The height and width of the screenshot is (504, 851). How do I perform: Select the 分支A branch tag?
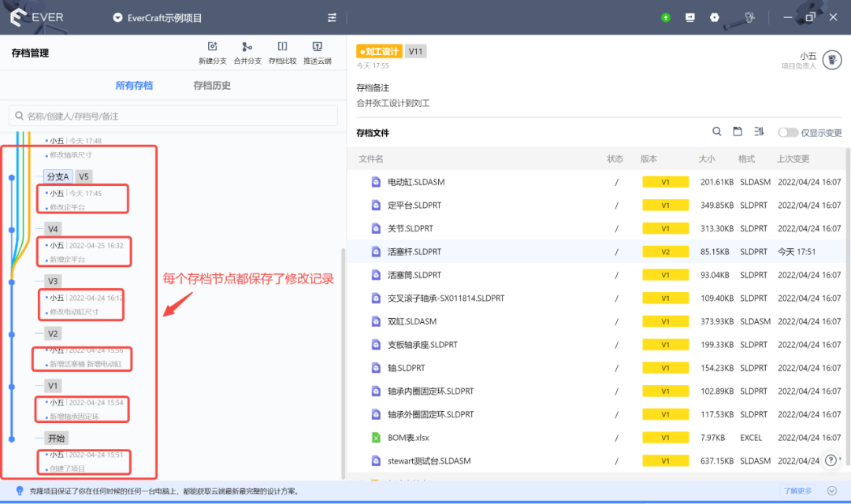(58, 177)
